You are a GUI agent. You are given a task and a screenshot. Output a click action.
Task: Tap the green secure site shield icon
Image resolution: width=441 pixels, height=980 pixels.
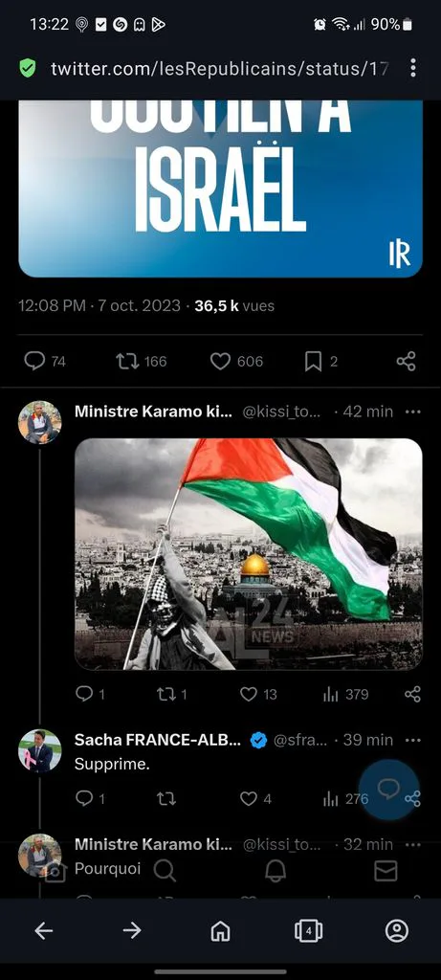[28, 68]
